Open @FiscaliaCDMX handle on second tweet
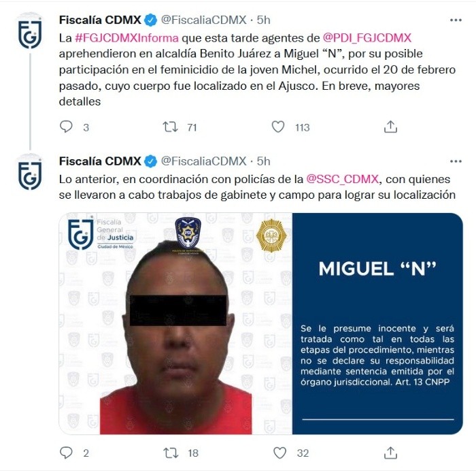Viewport: 476px width, 471px height. point(204,161)
